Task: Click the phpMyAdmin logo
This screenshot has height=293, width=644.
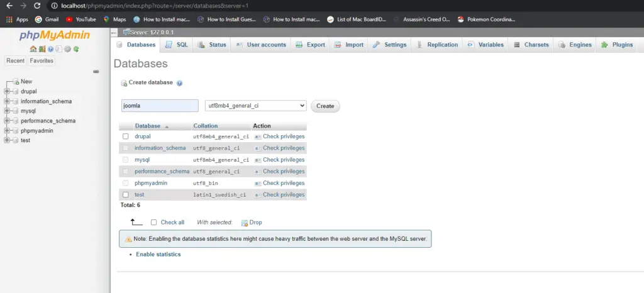Action: click(55, 36)
